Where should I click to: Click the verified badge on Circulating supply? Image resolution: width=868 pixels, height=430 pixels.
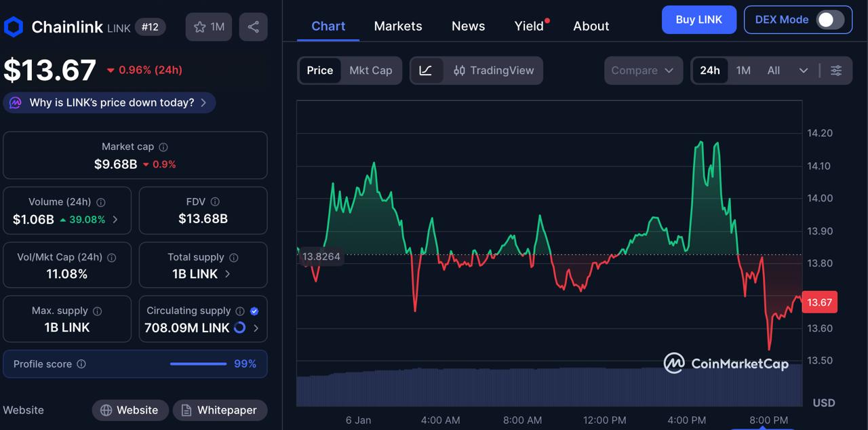pos(254,311)
